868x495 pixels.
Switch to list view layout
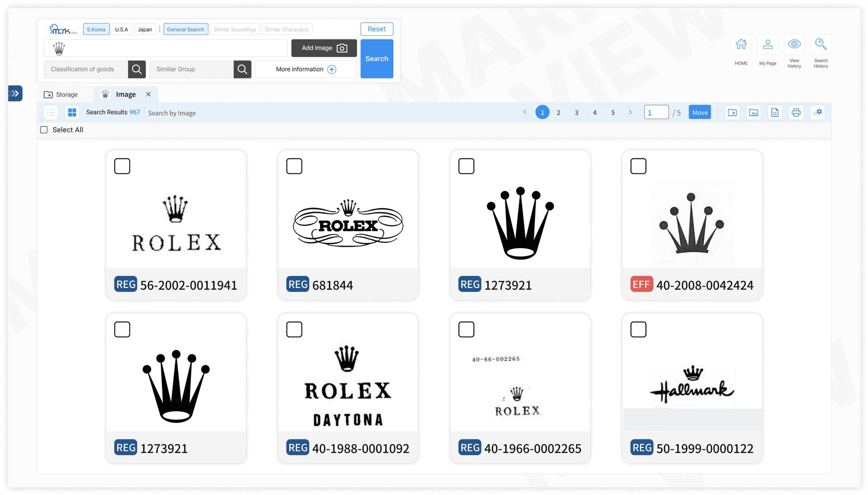click(x=51, y=112)
